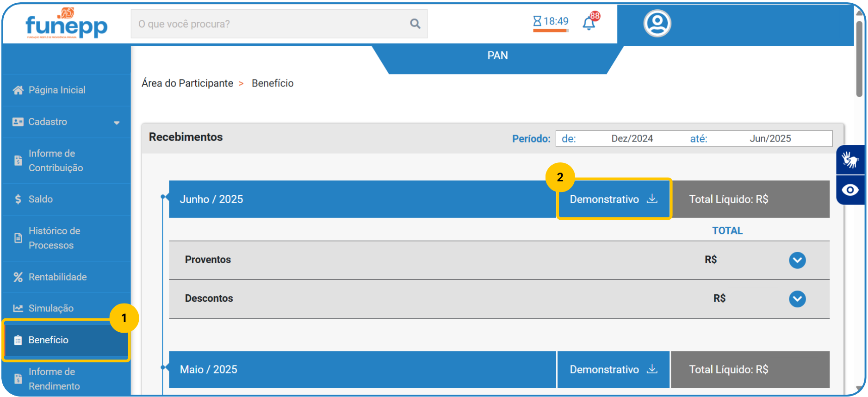Toggle the eye accessibility view icon
868x397 pixels.
(x=850, y=190)
